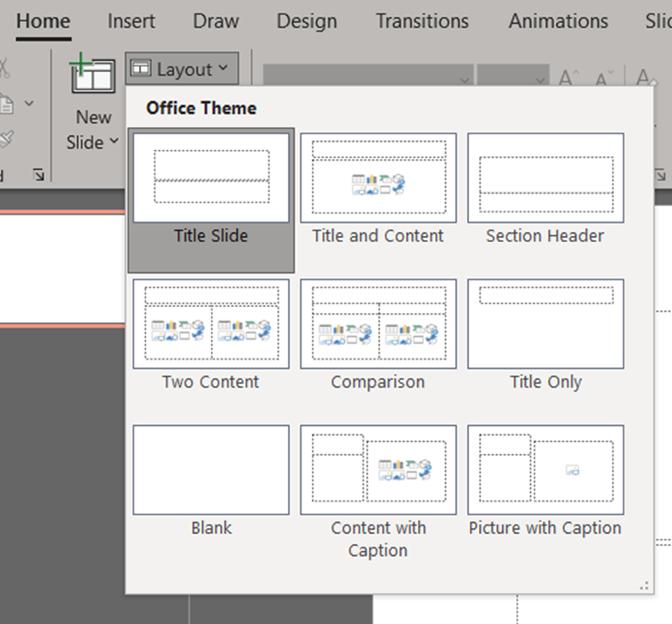Go to the Design tab
The width and height of the screenshot is (672, 624).
coord(307,21)
